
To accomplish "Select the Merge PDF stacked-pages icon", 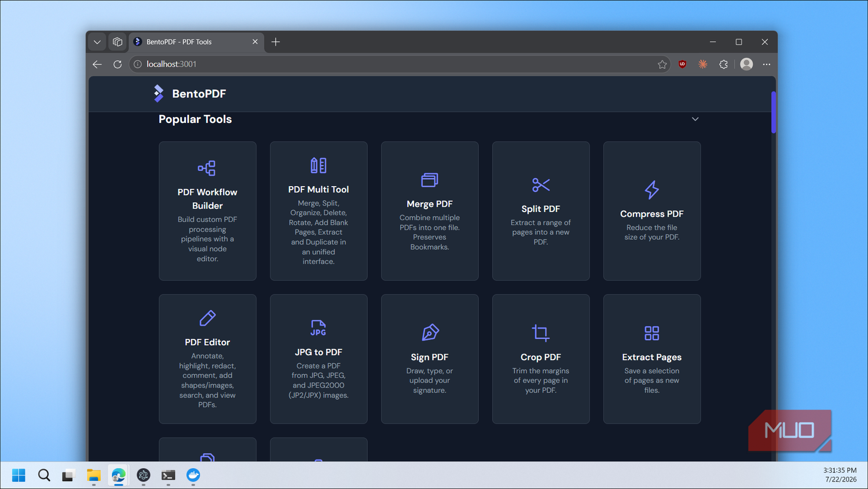I will pyautogui.click(x=430, y=180).
